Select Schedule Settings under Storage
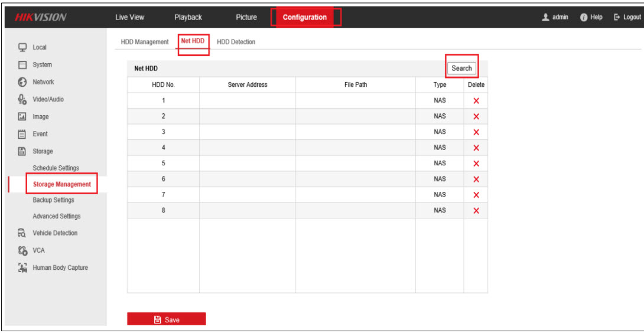Image resolution: width=644 pixels, height=333 pixels. (56, 168)
